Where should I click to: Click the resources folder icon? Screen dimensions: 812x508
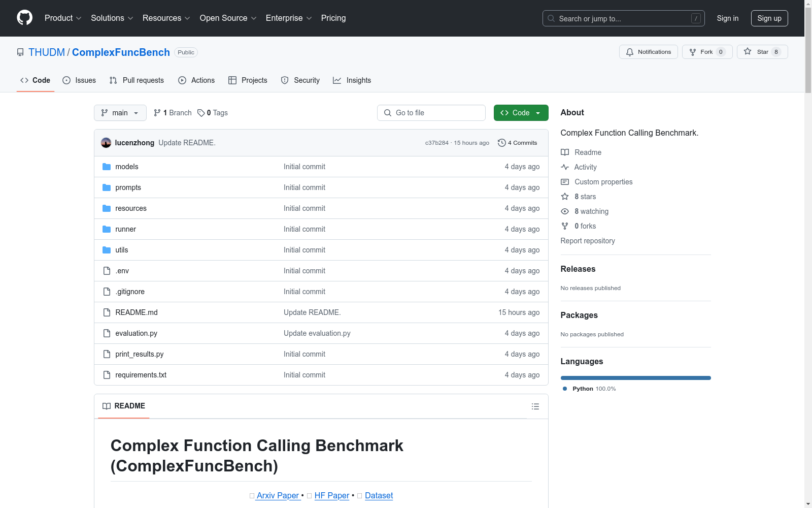[x=107, y=208]
